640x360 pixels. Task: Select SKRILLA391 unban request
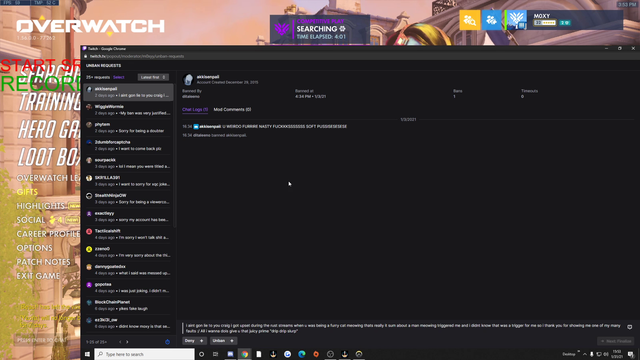click(128, 181)
